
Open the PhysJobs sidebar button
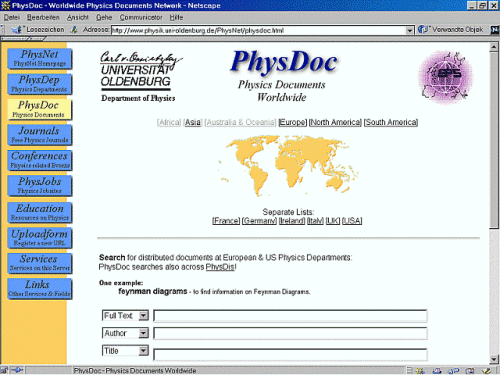pos(40,186)
